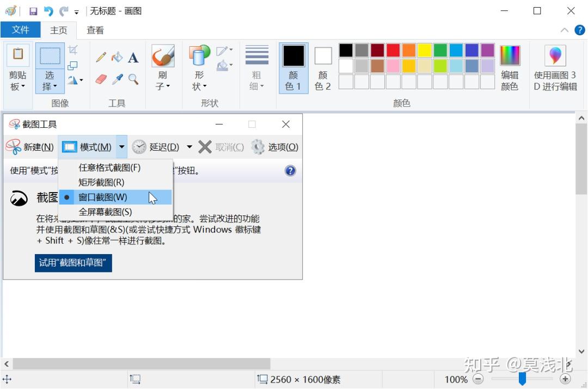Viewport: 588px width, 389px height.
Task: Click the Snipping Tool help icon
Action: pyautogui.click(x=290, y=171)
